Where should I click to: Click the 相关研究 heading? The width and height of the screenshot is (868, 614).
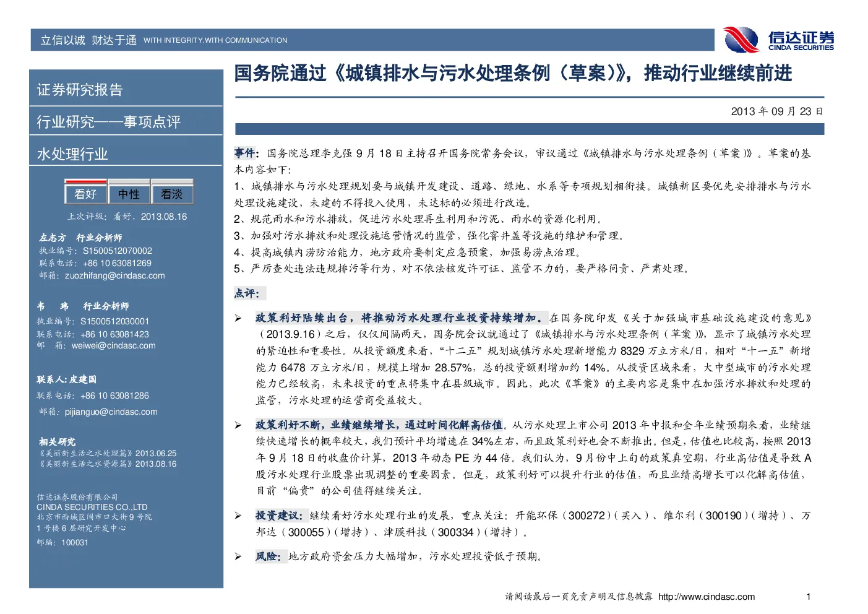pos(57,442)
